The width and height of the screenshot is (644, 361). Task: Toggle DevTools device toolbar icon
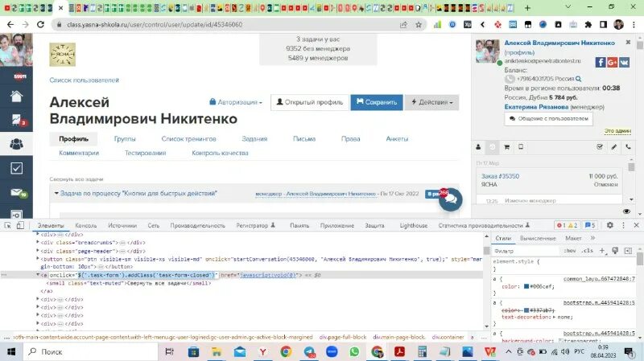point(20,225)
